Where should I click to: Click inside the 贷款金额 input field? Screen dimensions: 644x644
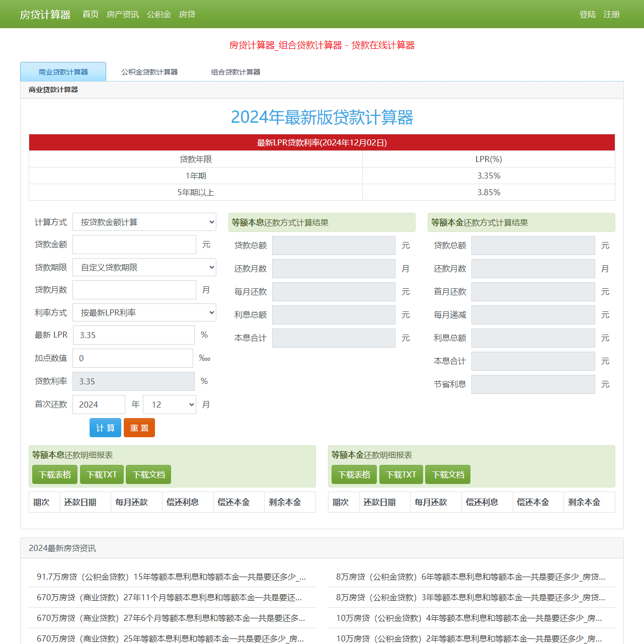coord(134,245)
